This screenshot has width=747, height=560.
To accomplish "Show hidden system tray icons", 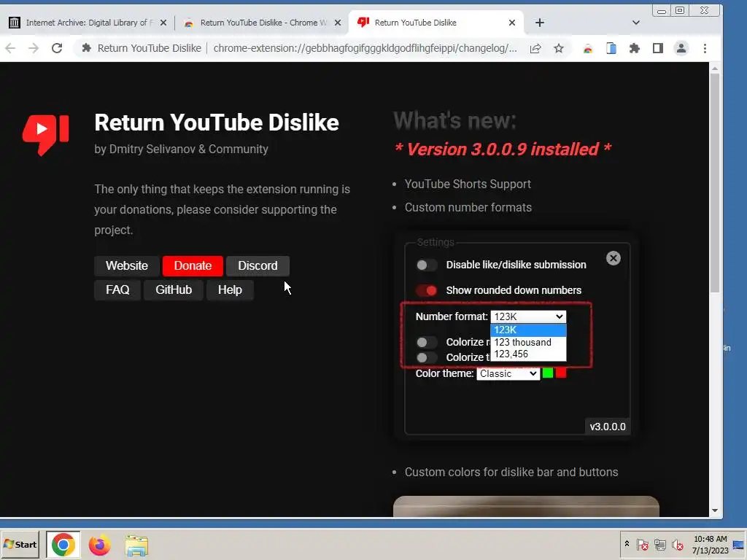I will coord(627,543).
